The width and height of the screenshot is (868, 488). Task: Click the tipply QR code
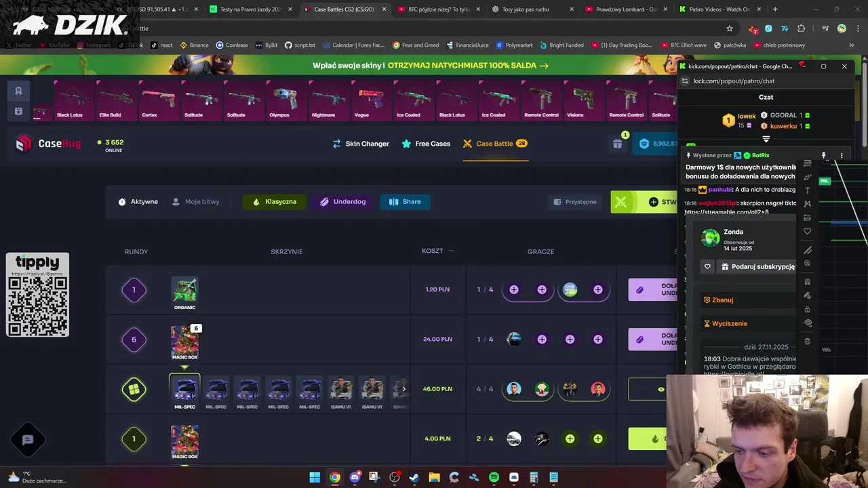point(37,306)
